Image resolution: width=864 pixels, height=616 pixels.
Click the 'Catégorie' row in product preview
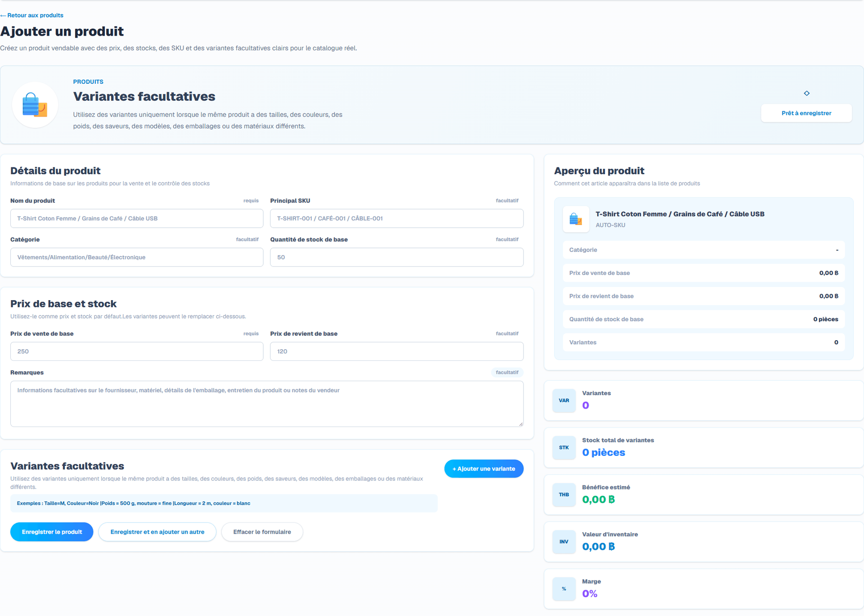pyautogui.click(x=704, y=250)
